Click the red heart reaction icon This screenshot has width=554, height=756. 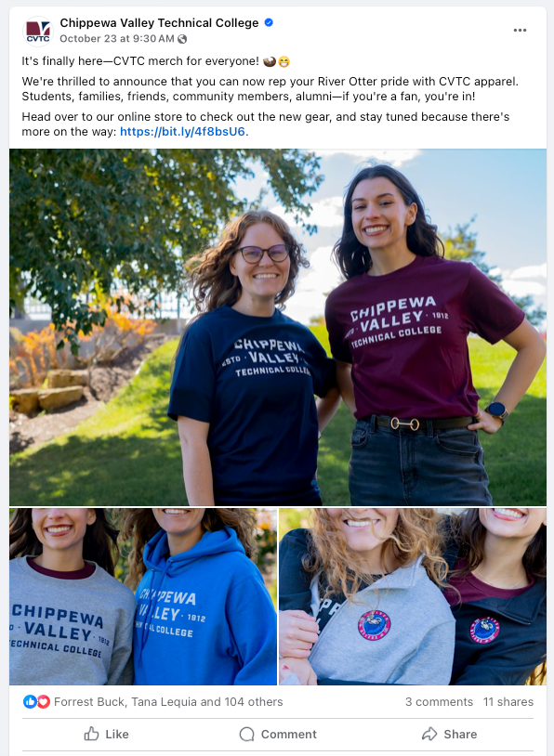click(44, 701)
